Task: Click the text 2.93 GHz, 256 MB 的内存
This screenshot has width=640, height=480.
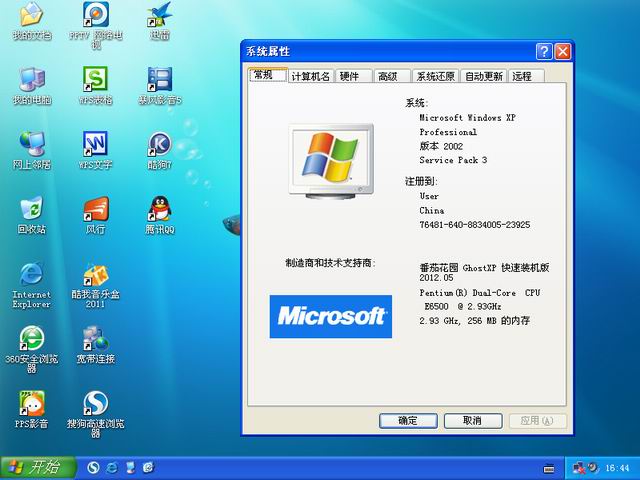Action: click(x=475, y=321)
